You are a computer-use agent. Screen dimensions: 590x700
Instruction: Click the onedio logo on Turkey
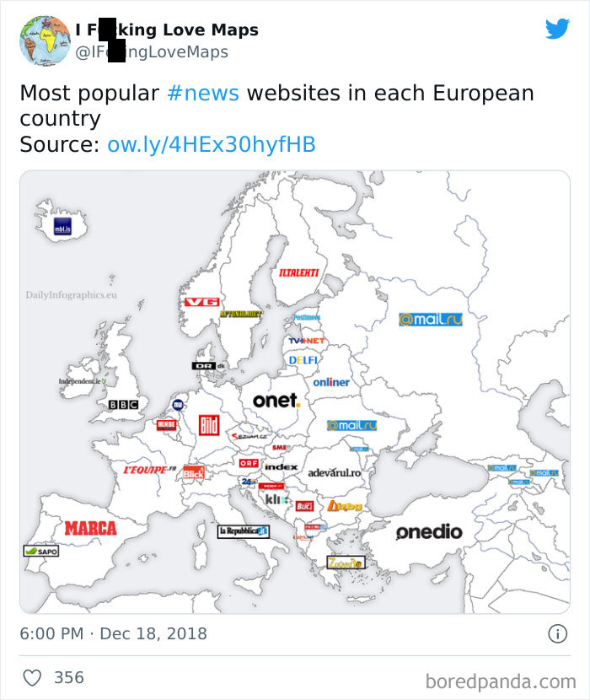[x=429, y=532]
